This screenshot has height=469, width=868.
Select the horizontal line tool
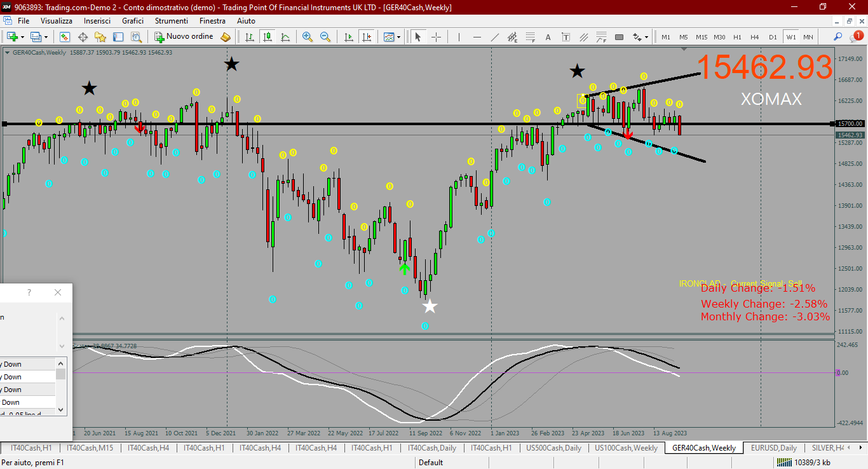pos(477,37)
